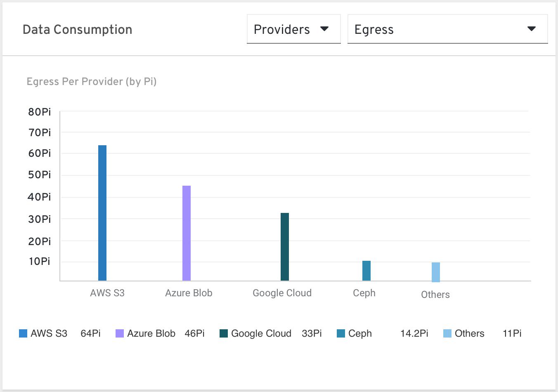Click the 20Pi y-axis label
The image size is (558, 392).
point(40,241)
